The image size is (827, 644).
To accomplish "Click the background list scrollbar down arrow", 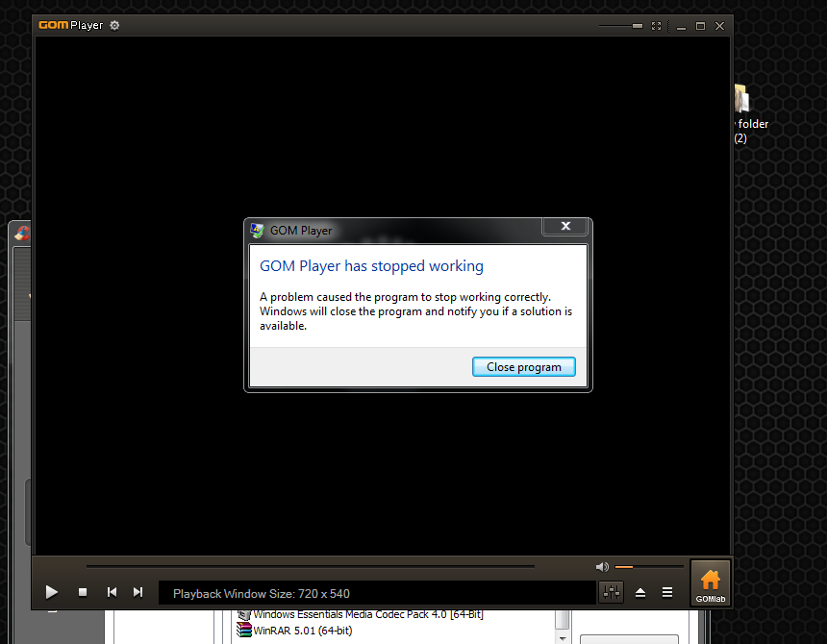I will point(563,639).
